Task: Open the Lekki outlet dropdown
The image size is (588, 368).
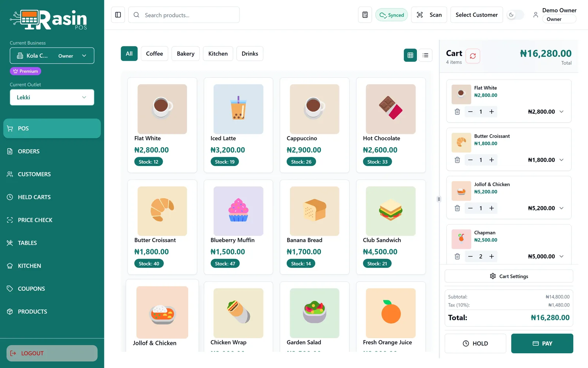Action: pos(52,97)
